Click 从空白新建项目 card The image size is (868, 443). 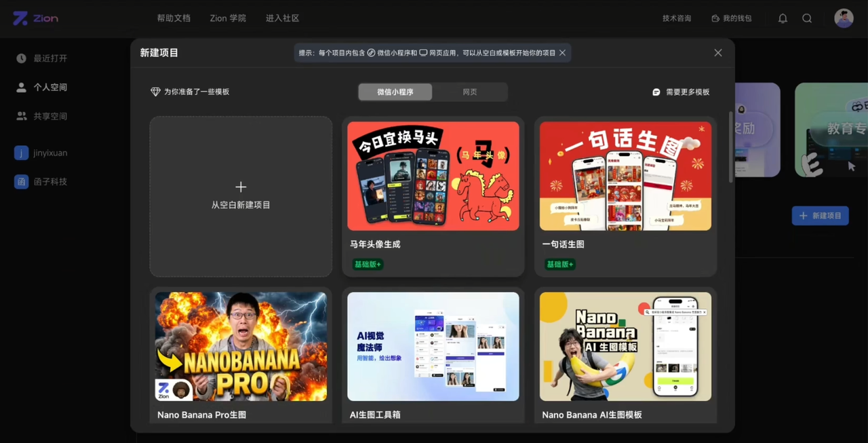[x=241, y=197]
